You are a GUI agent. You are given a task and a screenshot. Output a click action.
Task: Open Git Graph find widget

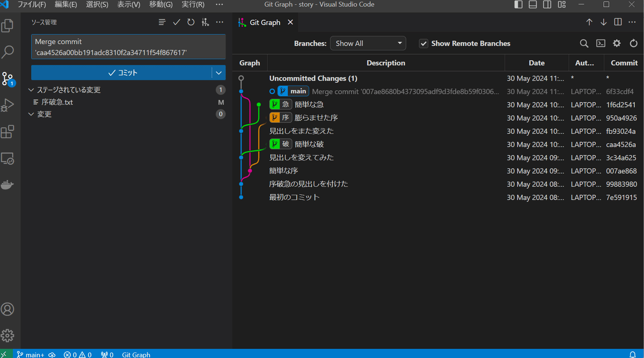point(584,43)
